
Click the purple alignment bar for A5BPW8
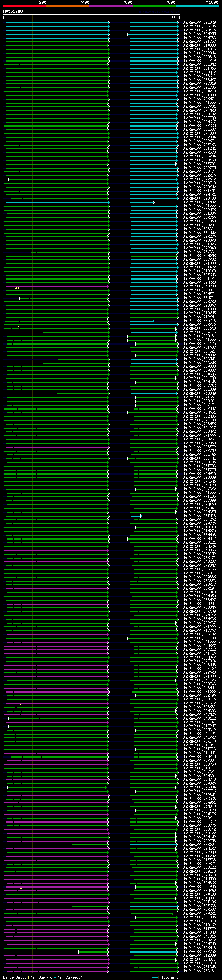pyautogui.click(x=57, y=286)
